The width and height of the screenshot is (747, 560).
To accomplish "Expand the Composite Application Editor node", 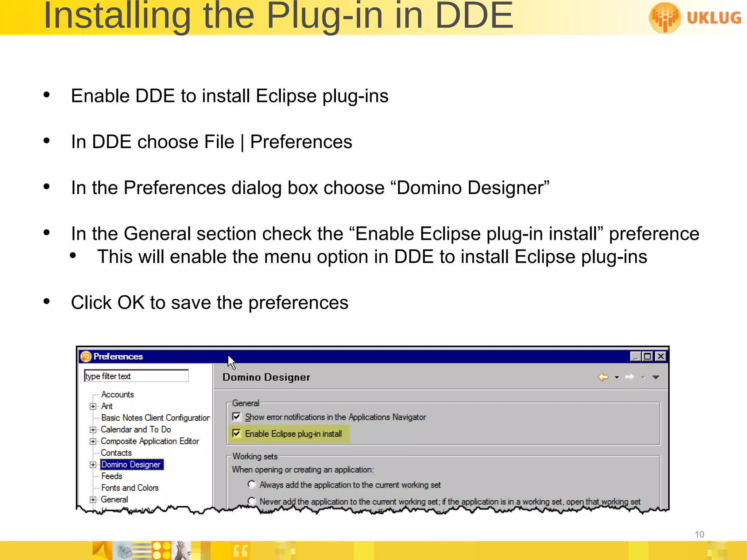I will pyautogui.click(x=93, y=441).
